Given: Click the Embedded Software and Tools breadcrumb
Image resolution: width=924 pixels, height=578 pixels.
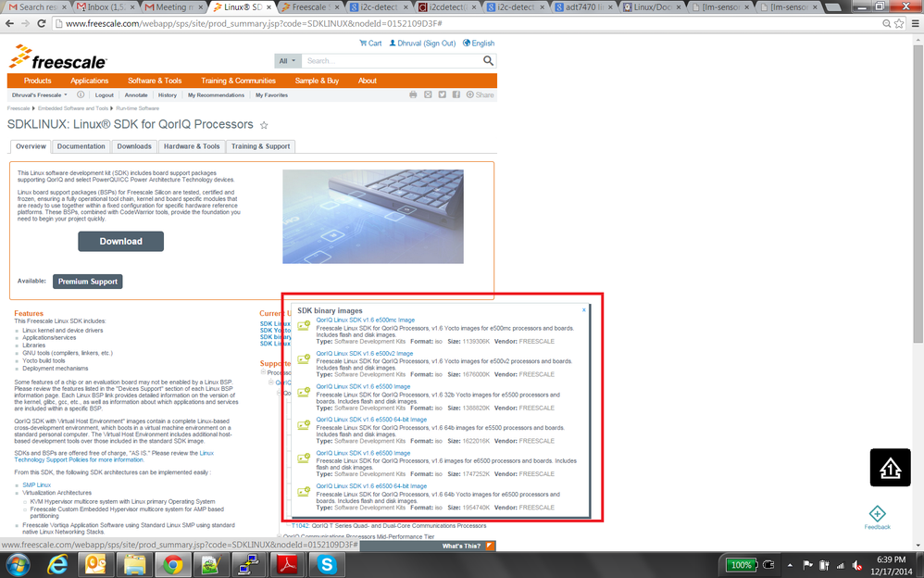Looking at the screenshot, I should [73, 108].
